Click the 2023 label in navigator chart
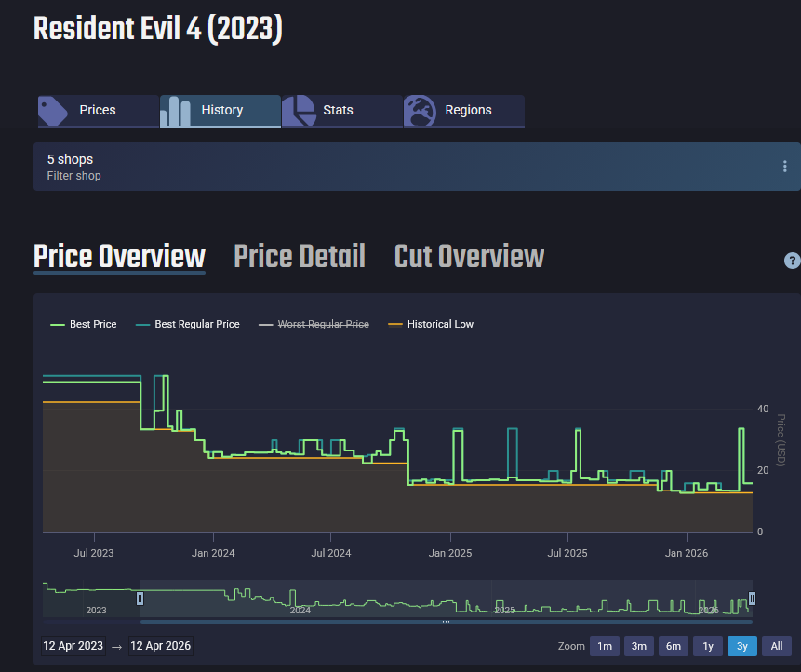801x672 pixels. 96,611
